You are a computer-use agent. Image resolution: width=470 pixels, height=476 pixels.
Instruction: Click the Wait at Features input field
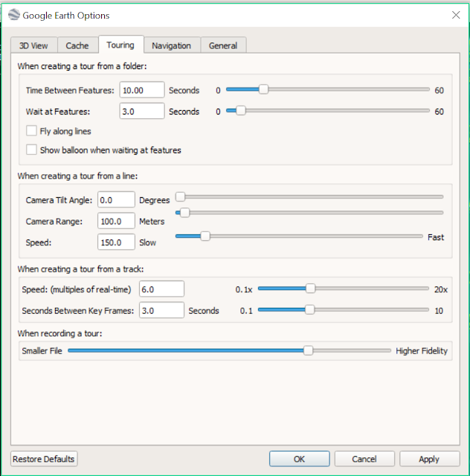point(142,111)
